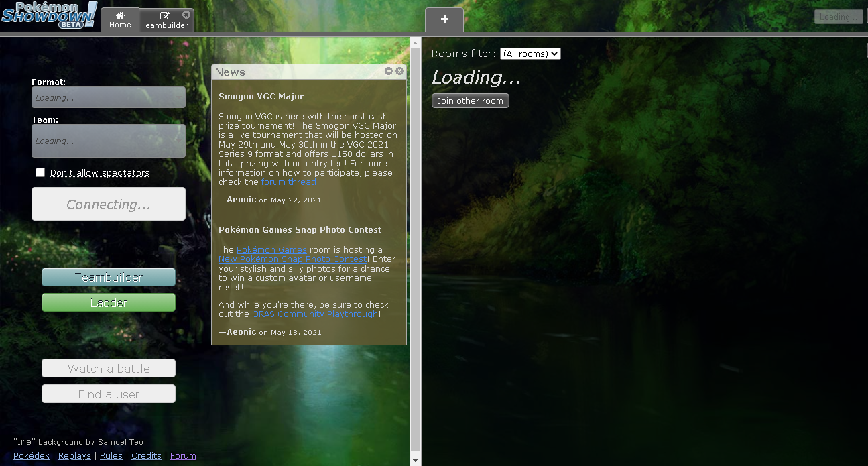Close the News panel
Image resolution: width=868 pixels, height=466 pixels.
pos(399,71)
